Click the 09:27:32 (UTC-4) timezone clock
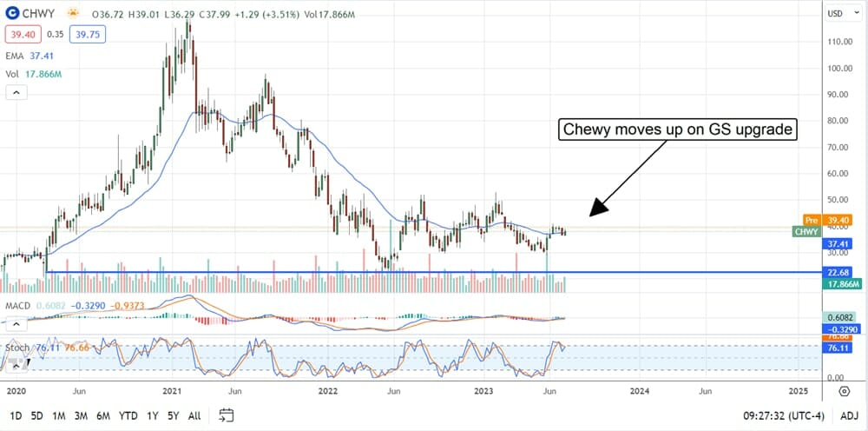 click(782, 415)
